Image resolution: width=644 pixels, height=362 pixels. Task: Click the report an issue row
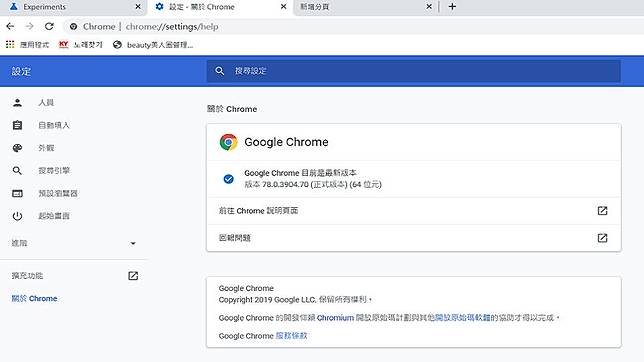[x=414, y=238]
